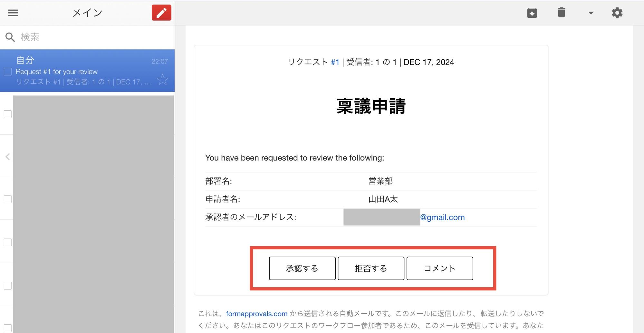Click the 承認する button

pyautogui.click(x=302, y=268)
